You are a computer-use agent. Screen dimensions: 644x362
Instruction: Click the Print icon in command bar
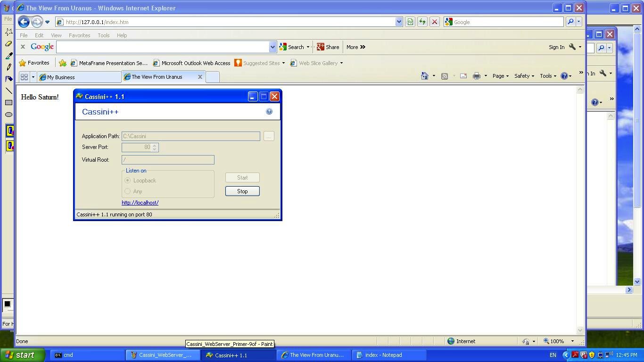pos(477,76)
